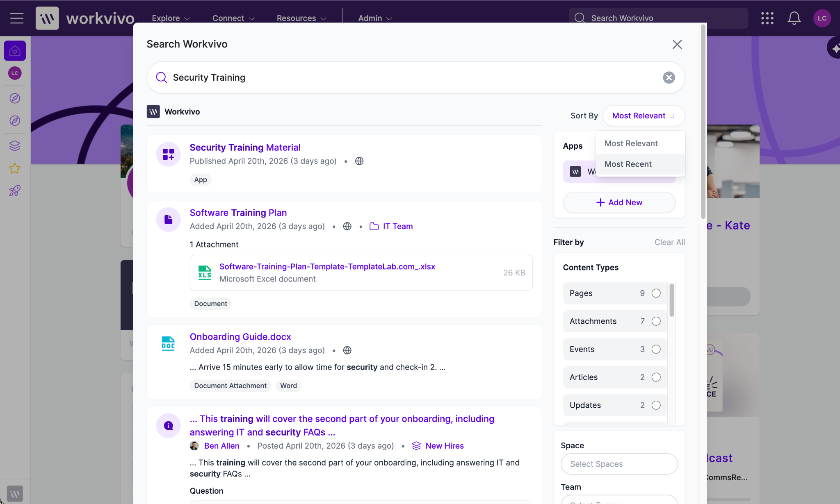Screen dimensions: 840x504
Task: Click the Software Training Plan document icon
Action: (169, 220)
